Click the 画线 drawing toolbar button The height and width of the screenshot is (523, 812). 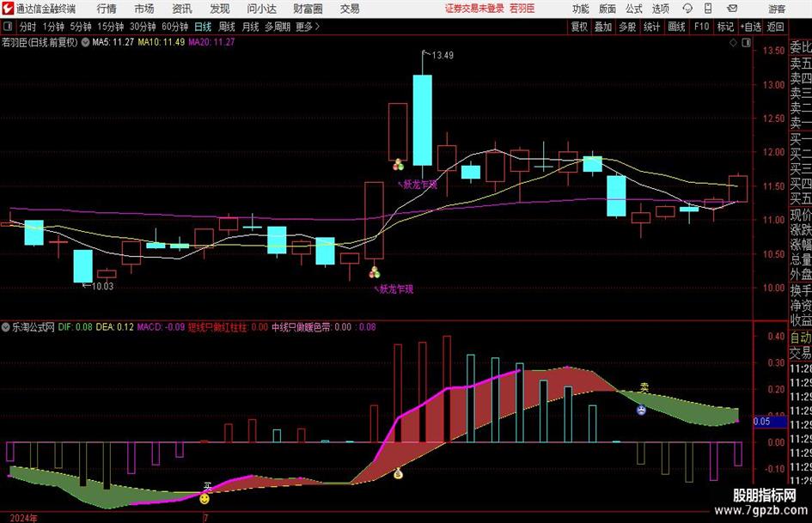point(677,27)
